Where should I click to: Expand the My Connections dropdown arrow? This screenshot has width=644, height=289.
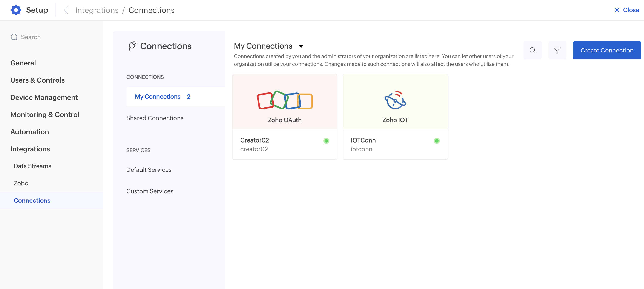301,46
